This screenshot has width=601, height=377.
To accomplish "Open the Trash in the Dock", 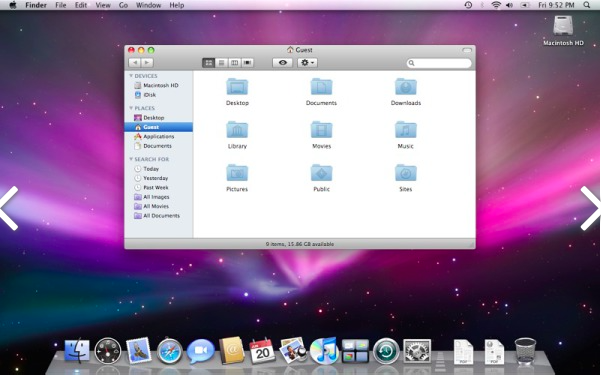I will 525,351.
